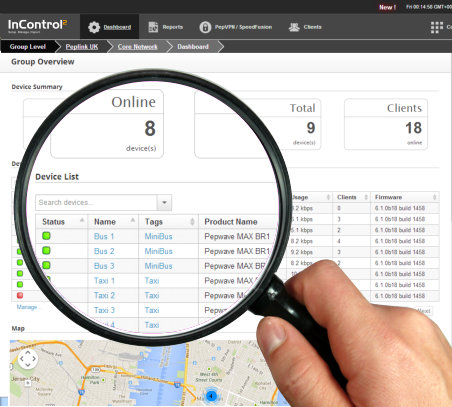Sort by the Name column arrow

pos(133,220)
